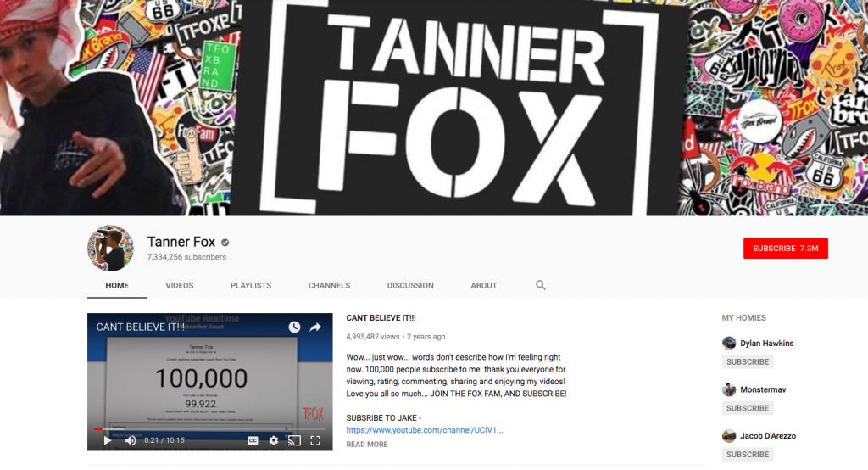Image resolution: width=868 pixels, height=470 pixels.
Task: Share the video using arrow icon
Action: [315, 327]
